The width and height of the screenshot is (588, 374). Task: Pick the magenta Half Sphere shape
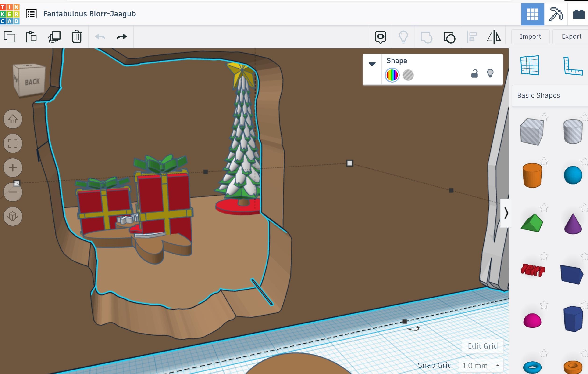pos(532,320)
